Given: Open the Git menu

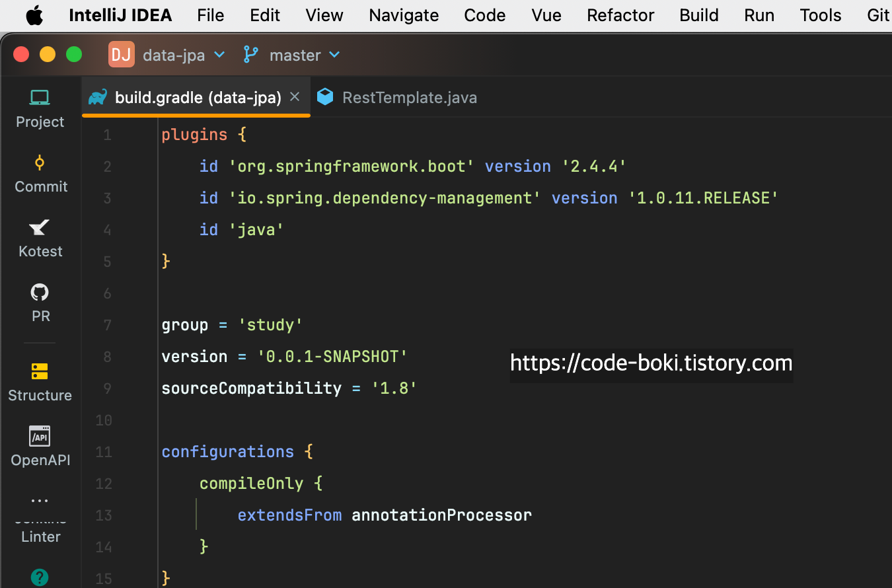Looking at the screenshot, I should pos(879,15).
